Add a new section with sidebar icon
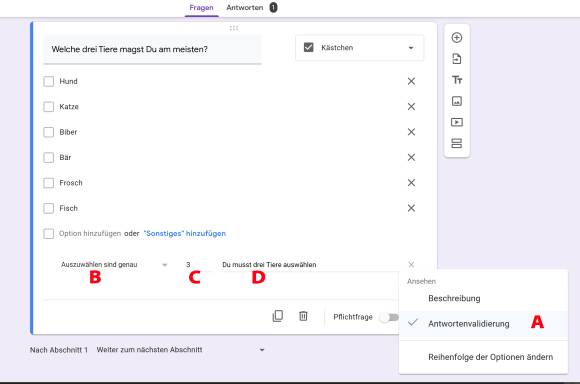This screenshot has height=384, width=580. click(457, 143)
